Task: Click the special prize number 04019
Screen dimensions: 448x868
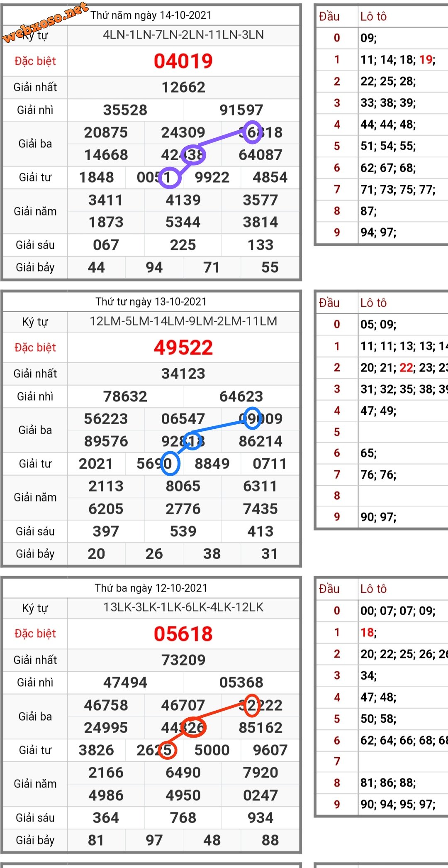Action: [183, 61]
